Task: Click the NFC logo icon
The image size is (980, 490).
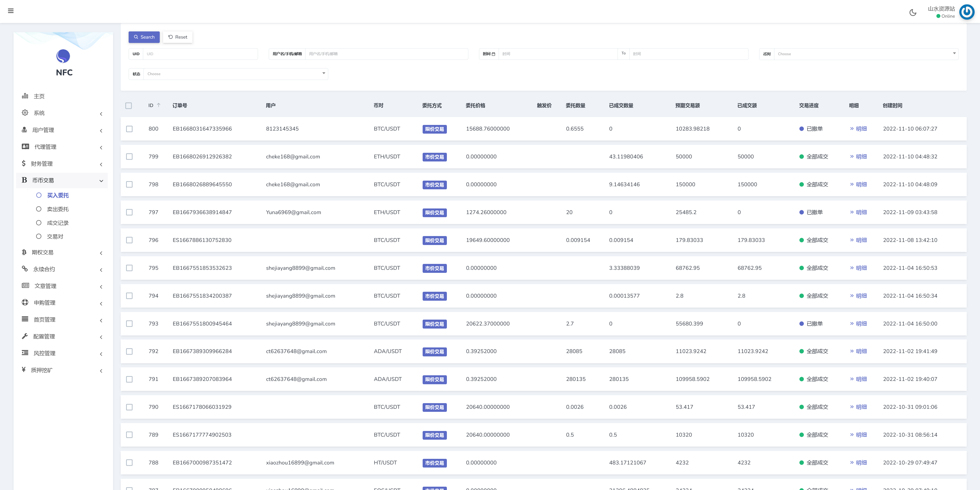Action: [63, 56]
